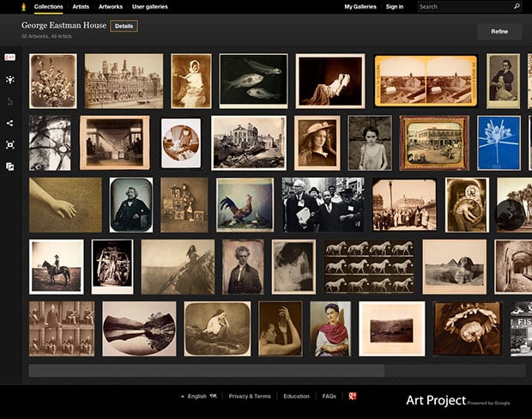This screenshot has height=419, width=532.
Task: Open the running horses motion-study grid
Action: click(369, 267)
